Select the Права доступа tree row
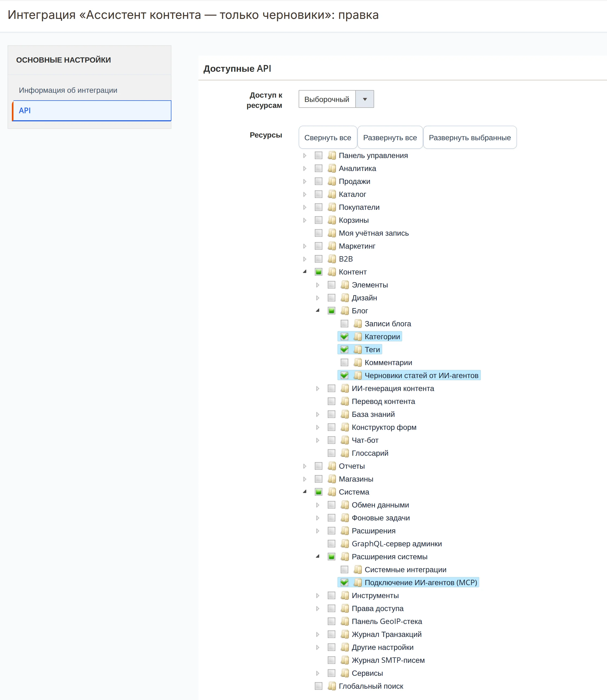The height and width of the screenshot is (700, 607). 377,609
